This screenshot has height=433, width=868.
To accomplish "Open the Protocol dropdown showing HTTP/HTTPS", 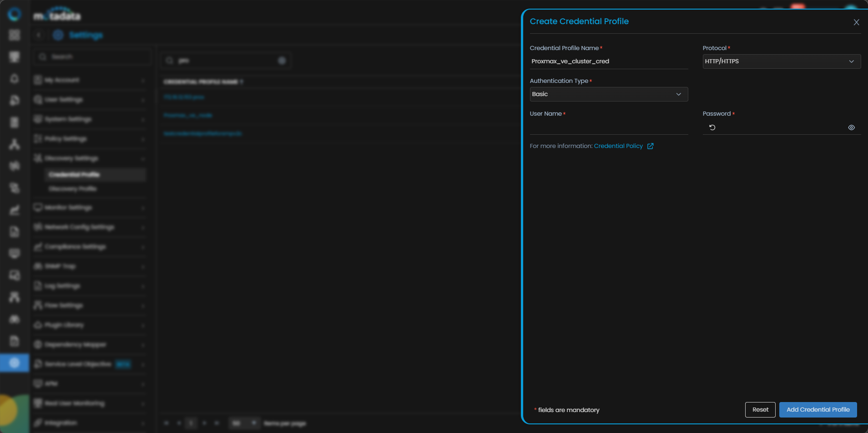I will (x=781, y=61).
